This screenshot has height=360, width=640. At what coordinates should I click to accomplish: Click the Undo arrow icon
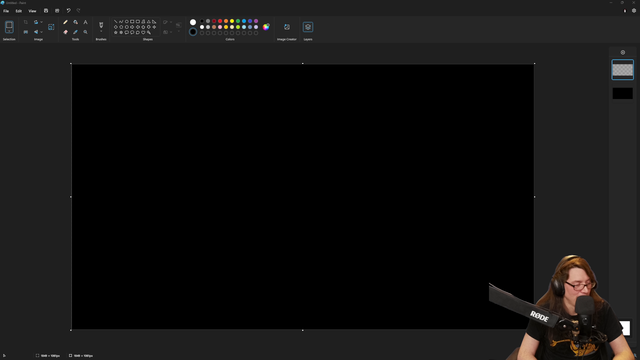click(69, 11)
